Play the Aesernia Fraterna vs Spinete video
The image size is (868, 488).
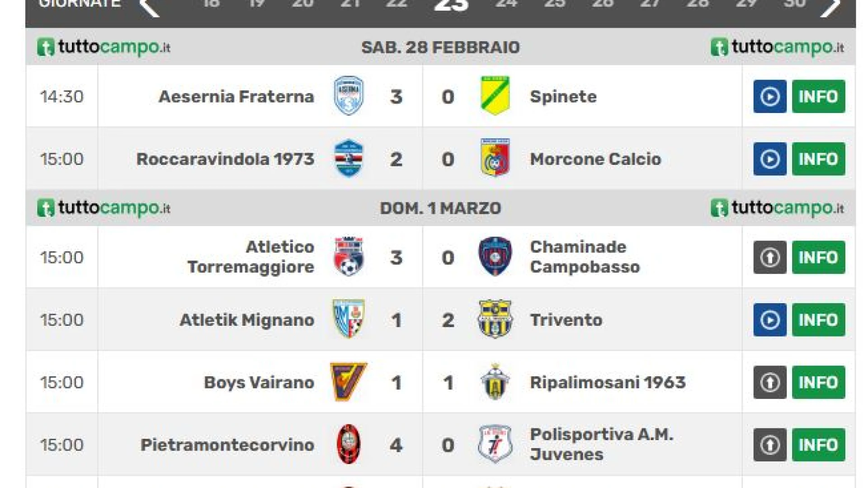[769, 97]
